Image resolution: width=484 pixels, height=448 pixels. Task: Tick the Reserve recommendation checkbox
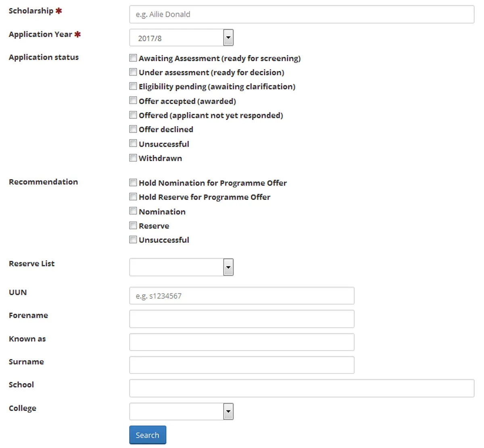tap(133, 225)
